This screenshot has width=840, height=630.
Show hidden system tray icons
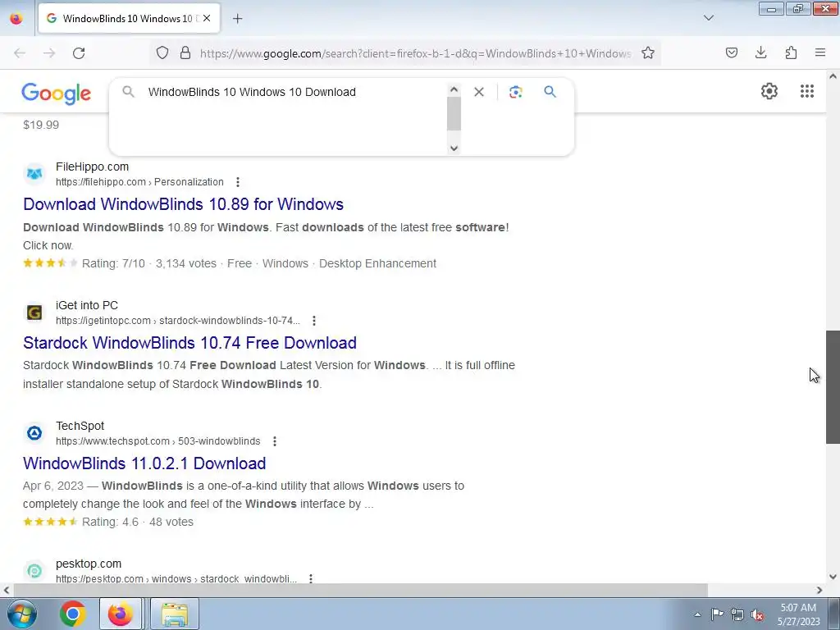tap(697, 614)
